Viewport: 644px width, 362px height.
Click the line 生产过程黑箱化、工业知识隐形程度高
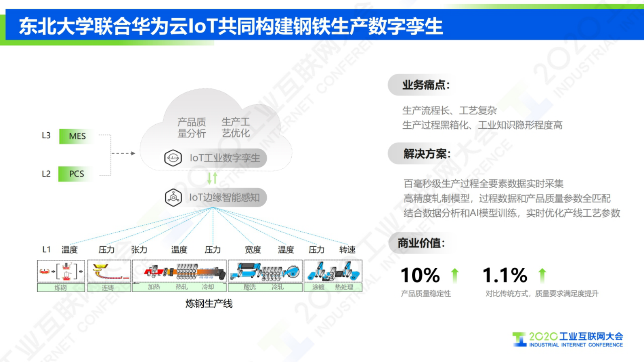pyautogui.click(x=482, y=125)
